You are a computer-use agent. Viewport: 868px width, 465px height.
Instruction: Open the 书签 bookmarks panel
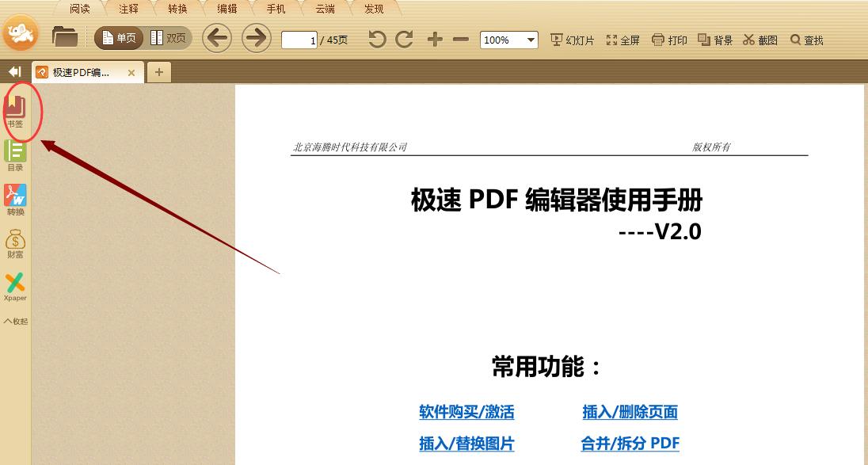coord(15,111)
